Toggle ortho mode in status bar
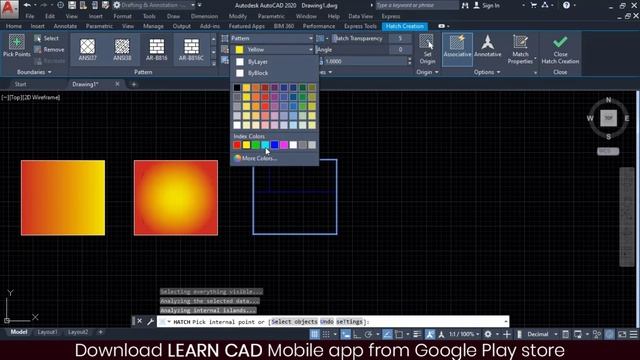 [357, 334]
